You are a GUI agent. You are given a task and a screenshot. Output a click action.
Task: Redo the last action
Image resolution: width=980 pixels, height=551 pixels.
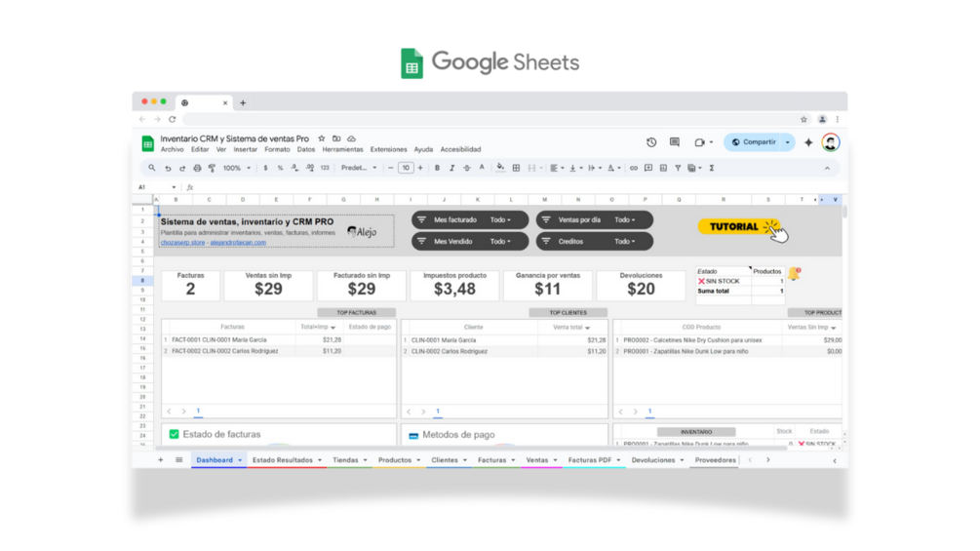pos(182,168)
